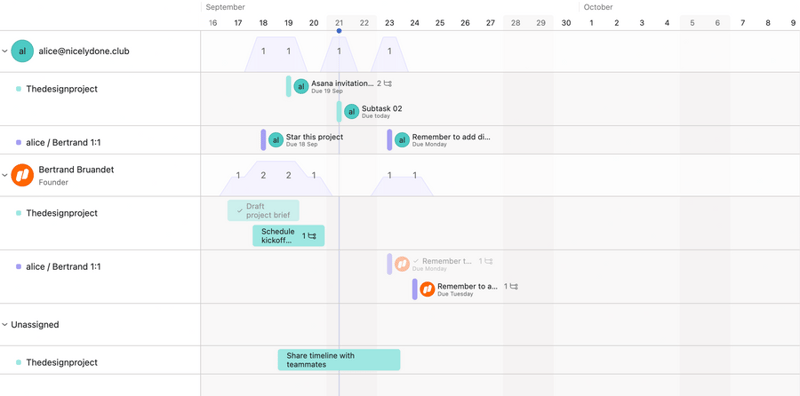This screenshot has width=800, height=396.
Task: Open completed Remember t... task due Monday
Action: point(447,261)
